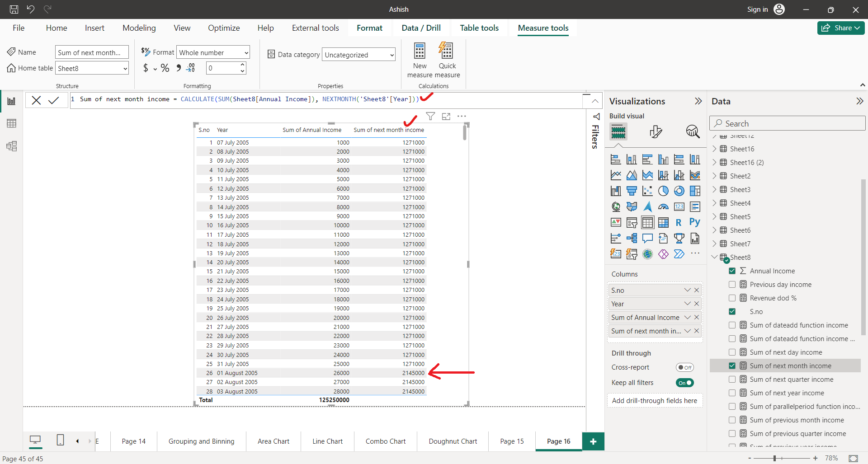Open the Whole number format dropdown
Image resolution: width=868 pixels, height=464 pixels.
coord(212,52)
